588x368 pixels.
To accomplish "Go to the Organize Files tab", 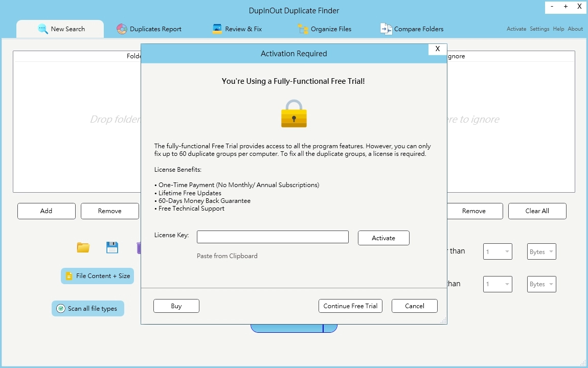I will click(x=324, y=29).
